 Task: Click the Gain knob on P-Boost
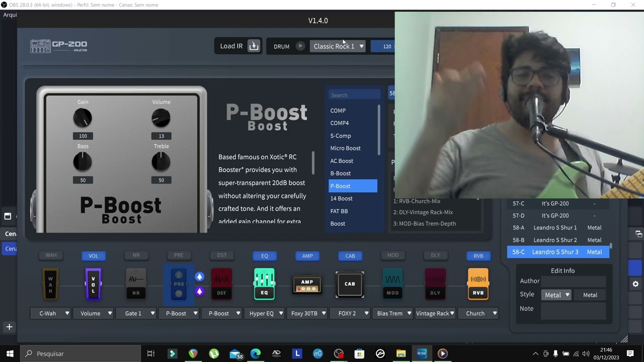pyautogui.click(x=83, y=118)
